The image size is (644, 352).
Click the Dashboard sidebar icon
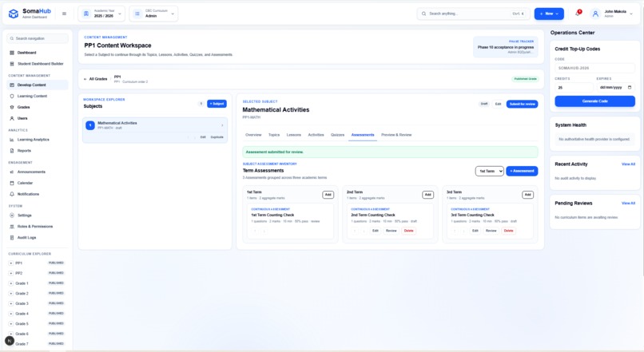(x=12, y=53)
